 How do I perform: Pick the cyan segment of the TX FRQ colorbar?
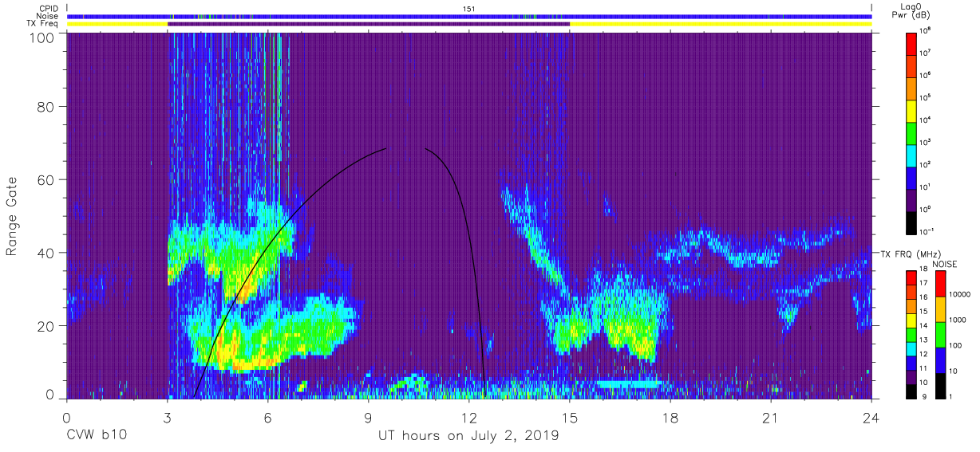point(912,349)
